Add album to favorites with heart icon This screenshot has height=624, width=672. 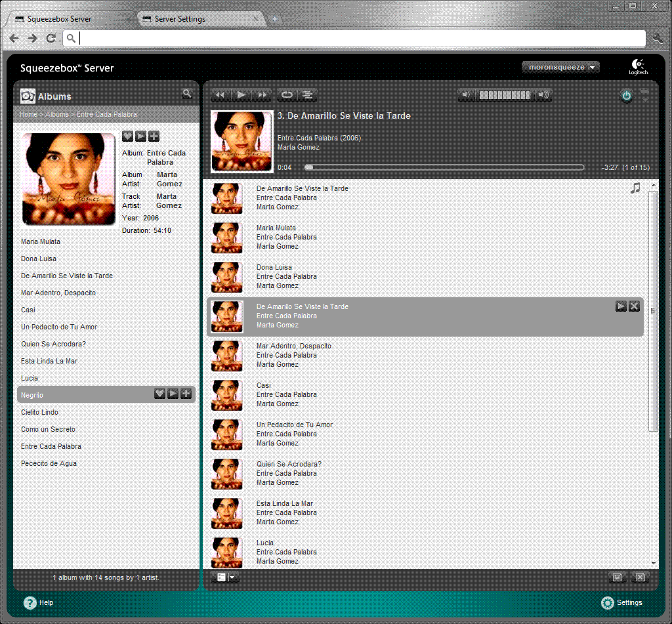[127, 136]
